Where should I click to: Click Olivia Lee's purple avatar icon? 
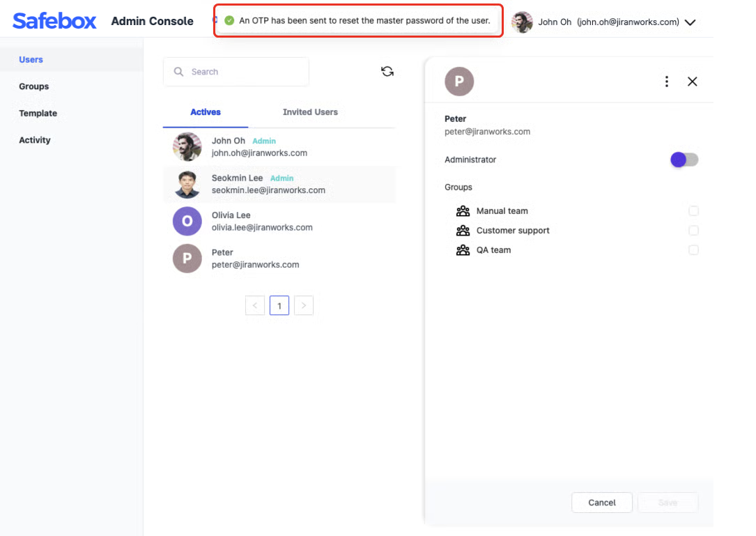[x=187, y=221]
